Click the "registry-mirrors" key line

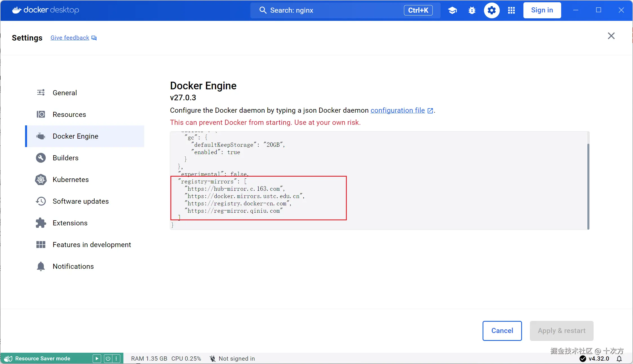tap(212, 181)
